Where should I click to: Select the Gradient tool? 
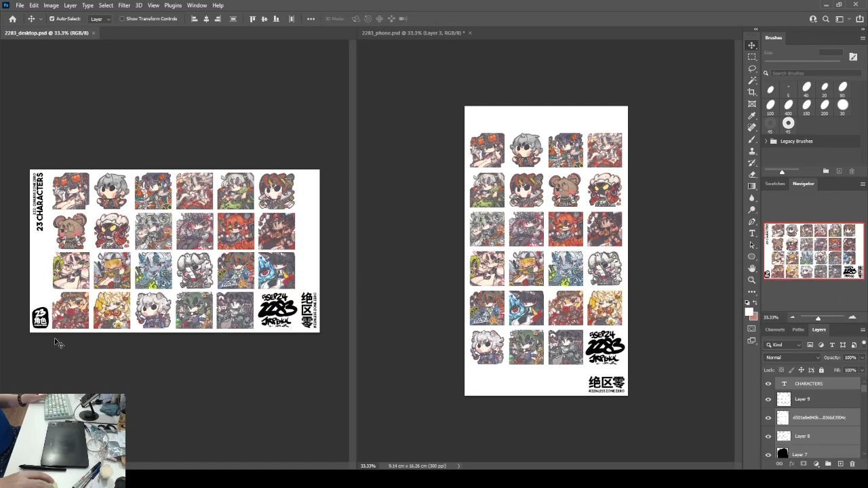751,186
